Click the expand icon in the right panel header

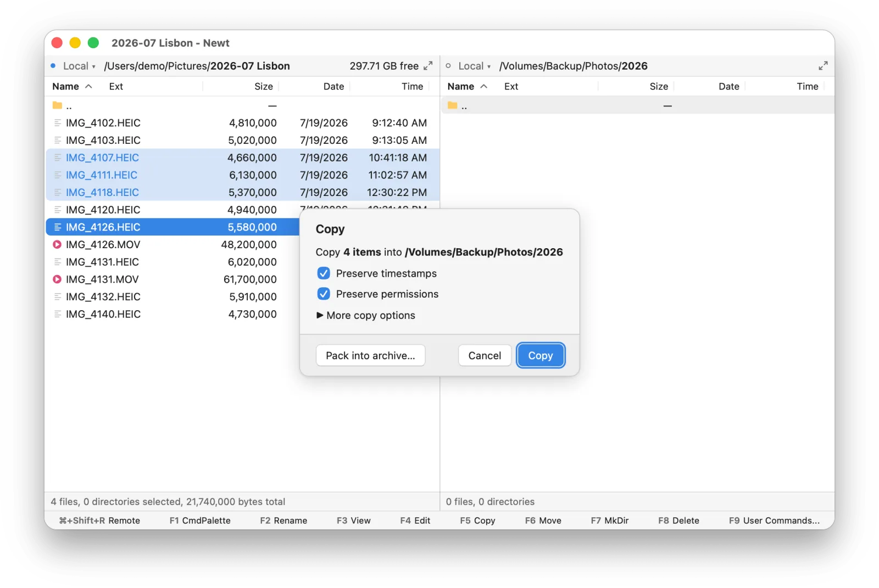tap(823, 66)
